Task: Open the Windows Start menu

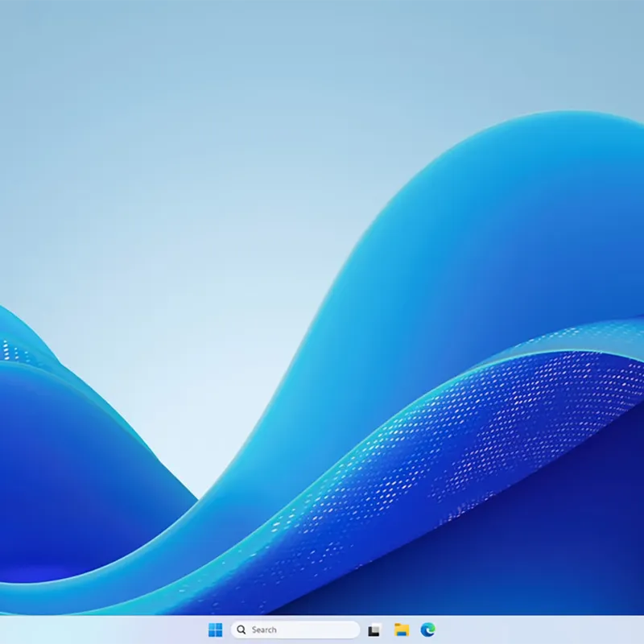Action: (215, 630)
